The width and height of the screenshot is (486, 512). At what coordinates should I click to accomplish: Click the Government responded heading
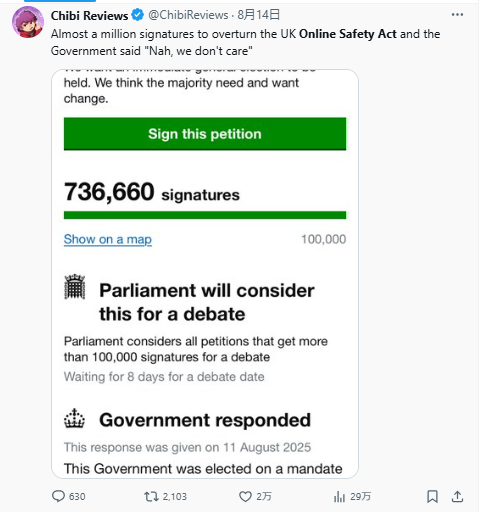point(205,420)
